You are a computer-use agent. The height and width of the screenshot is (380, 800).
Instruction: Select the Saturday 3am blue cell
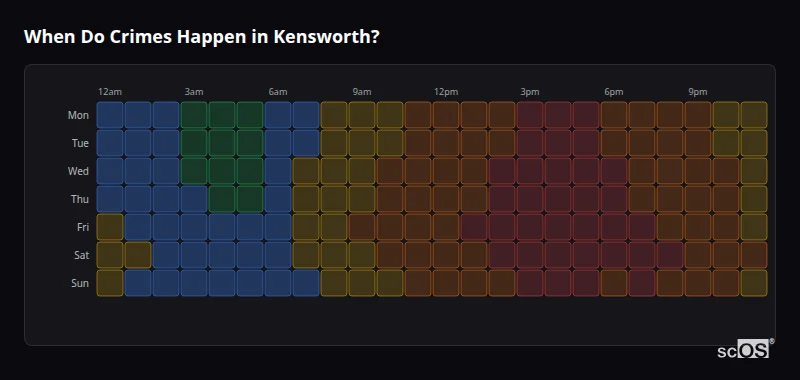[x=194, y=255]
